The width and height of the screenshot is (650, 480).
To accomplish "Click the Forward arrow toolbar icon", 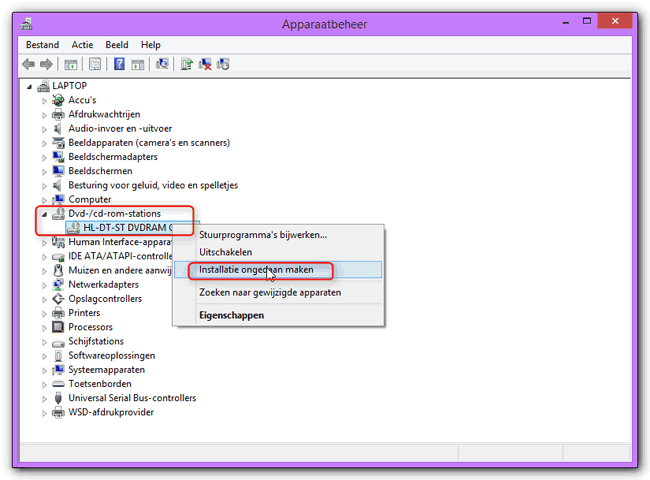I will pos(47,64).
